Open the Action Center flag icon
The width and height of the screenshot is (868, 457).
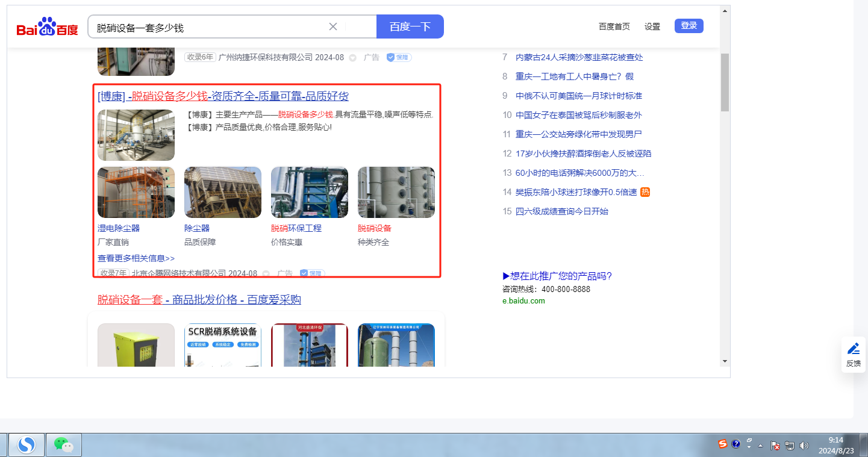coord(776,446)
